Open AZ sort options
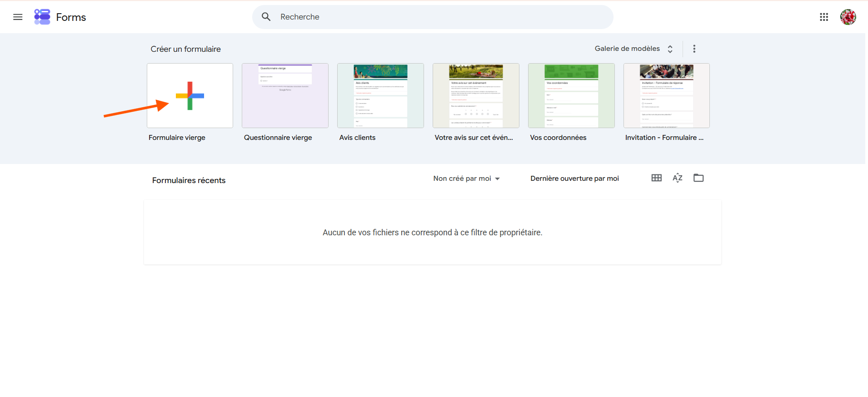 (x=678, y=178)
